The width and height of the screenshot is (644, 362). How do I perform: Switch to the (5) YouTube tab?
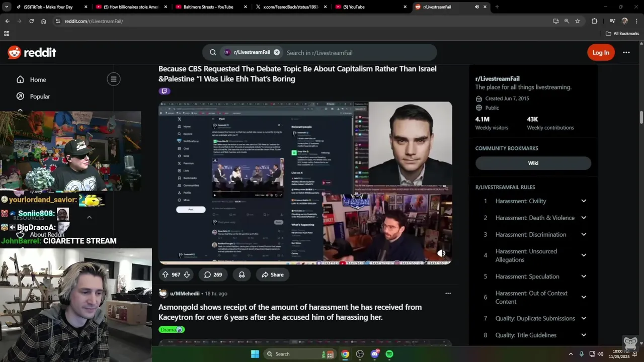coord(371,7)
